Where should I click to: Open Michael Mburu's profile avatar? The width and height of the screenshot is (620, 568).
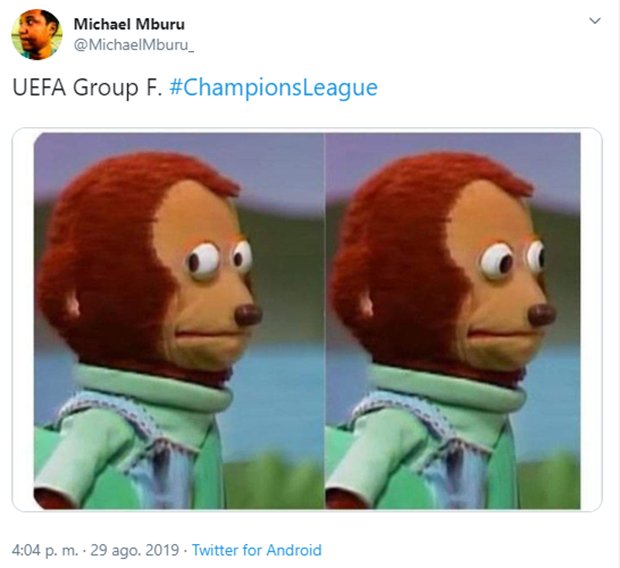pyautogui.click(x=37, y=35)
